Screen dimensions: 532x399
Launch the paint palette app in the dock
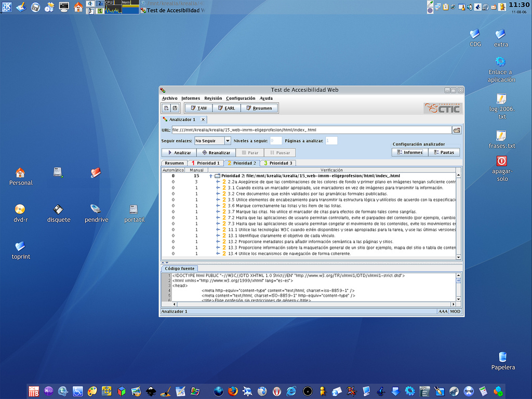click(x=92, y=391)
